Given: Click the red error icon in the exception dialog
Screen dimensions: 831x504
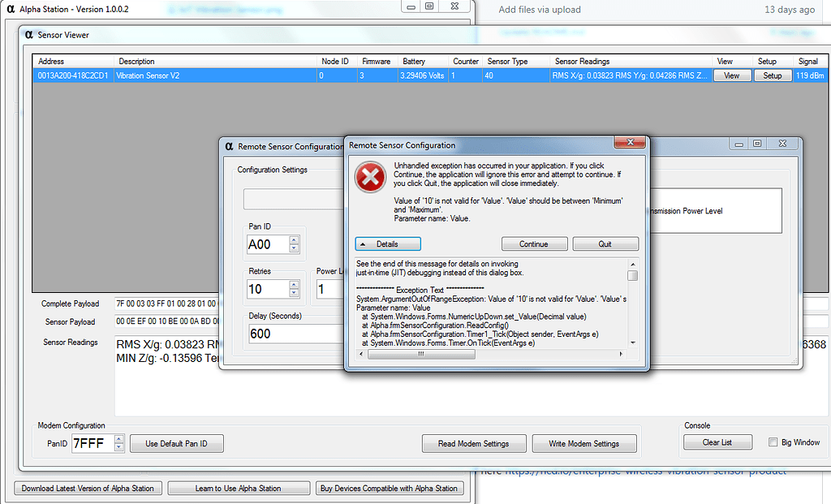Looking at the screenshot, I should click(x=369, y=176).
